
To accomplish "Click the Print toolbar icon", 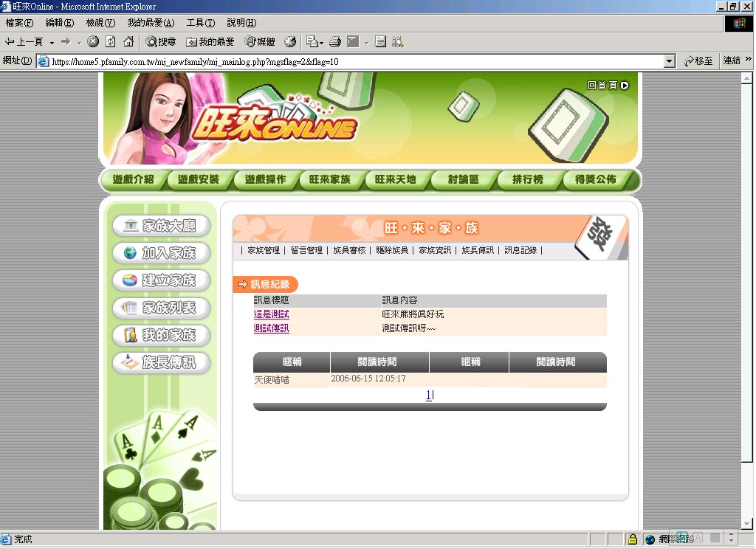I will pyautogui.click(x=334, y=42).
